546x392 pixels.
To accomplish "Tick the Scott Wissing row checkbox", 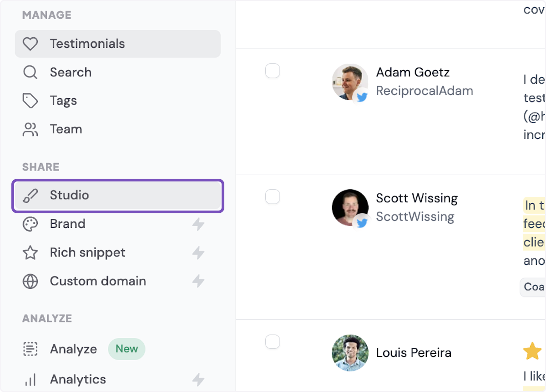I will pyautogui.click(x=273, y=197).
